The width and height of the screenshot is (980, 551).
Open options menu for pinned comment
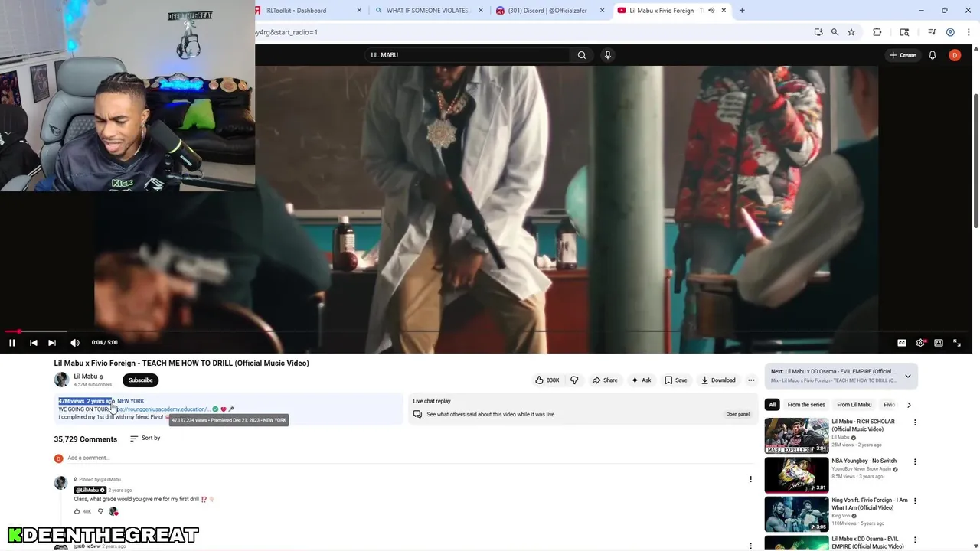(750, 479)
